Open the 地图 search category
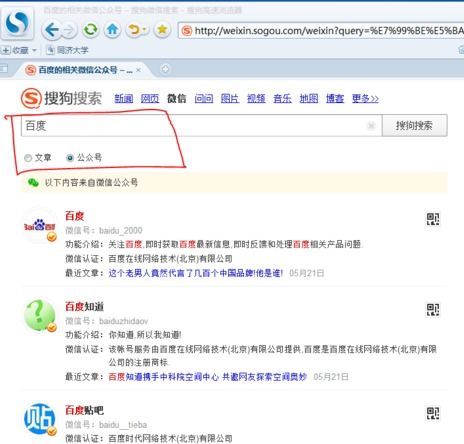Viewport: 464px width, 444px height. (309, 98)
